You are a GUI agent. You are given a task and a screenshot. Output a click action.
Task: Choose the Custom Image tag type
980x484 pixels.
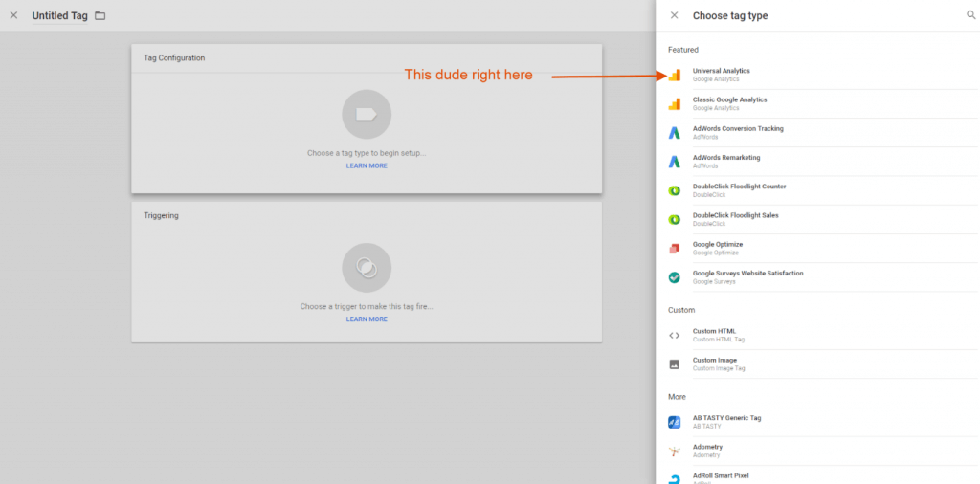point(822,364)
